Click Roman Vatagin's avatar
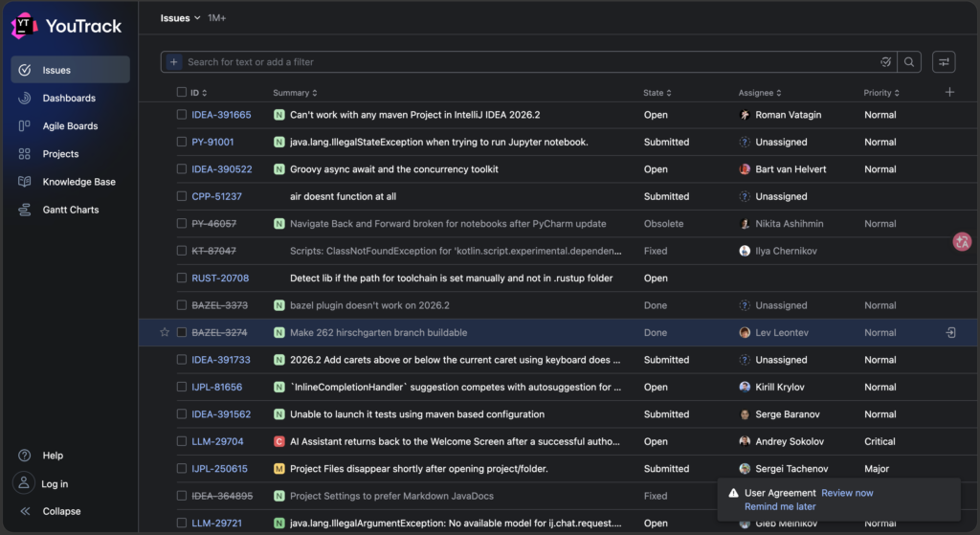This screenshot has height=535, width=980. 745,115
